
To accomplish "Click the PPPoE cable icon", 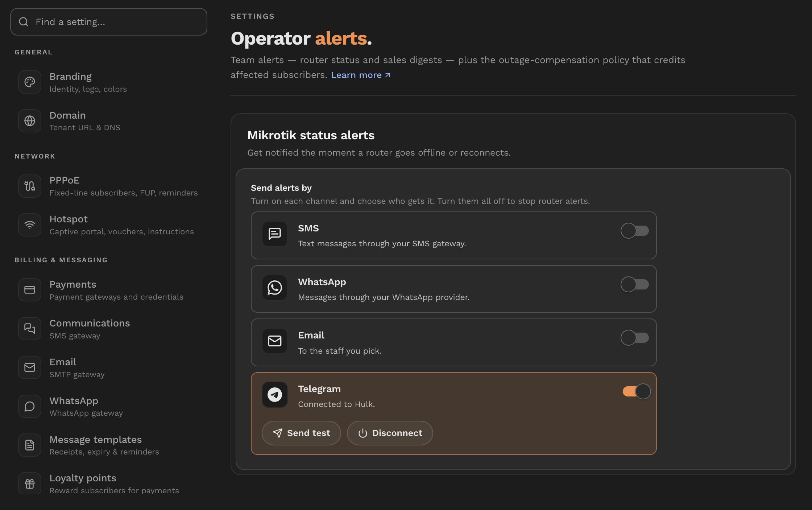I will tap(30, 186).
